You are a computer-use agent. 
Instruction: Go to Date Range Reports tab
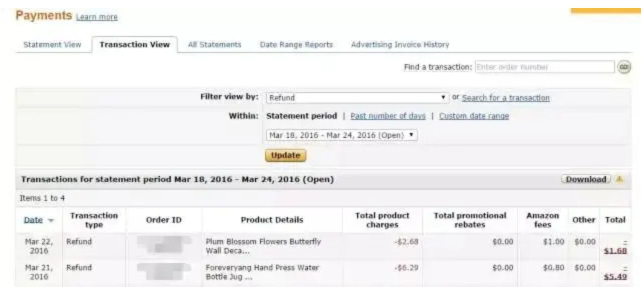click(x=296, y=44)
